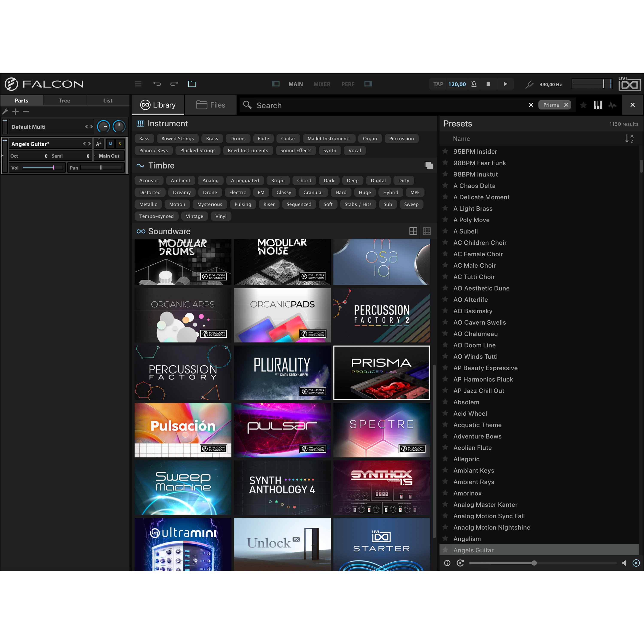
Task: Open the Main Out output dropdown
Action: [109, 156]
